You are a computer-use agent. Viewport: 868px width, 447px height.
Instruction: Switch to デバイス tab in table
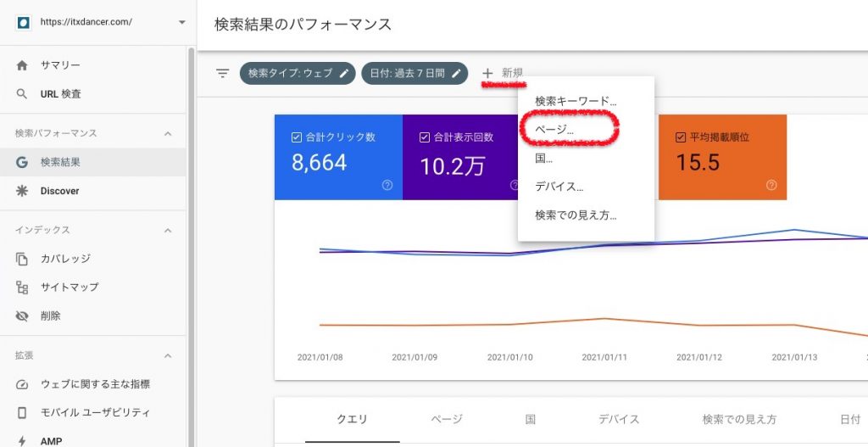click(x=619, y=419)
